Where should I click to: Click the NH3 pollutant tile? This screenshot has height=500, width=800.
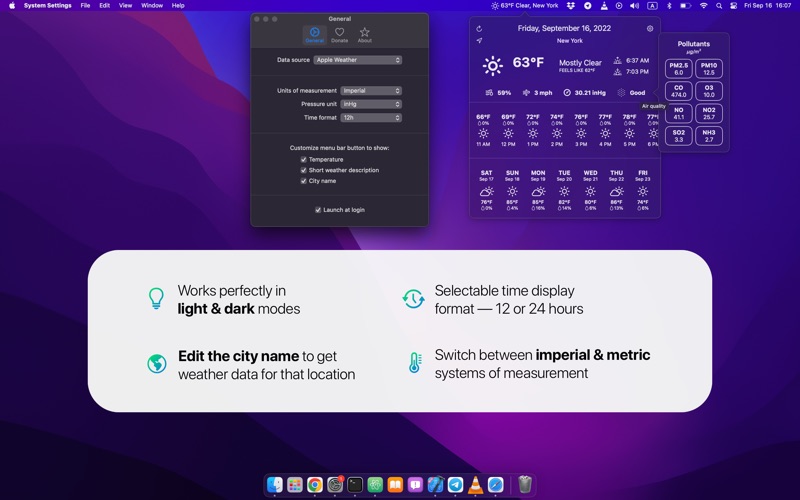tap(709, 136)
